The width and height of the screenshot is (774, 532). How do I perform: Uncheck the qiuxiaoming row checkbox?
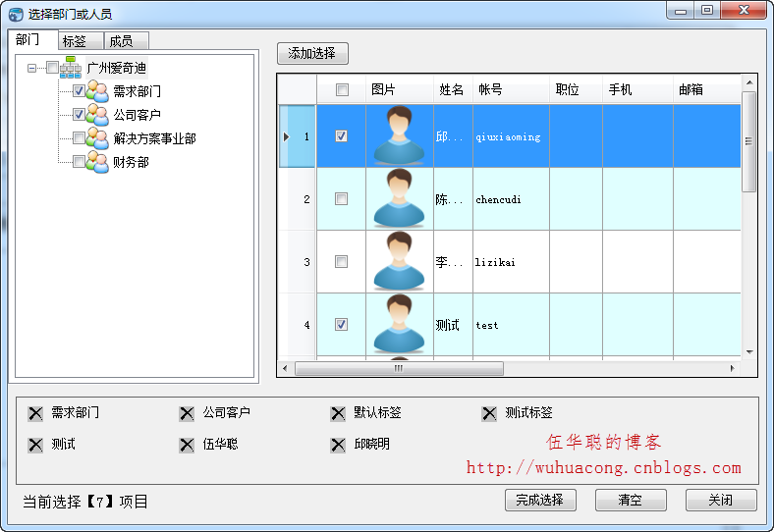pos(341,135)
